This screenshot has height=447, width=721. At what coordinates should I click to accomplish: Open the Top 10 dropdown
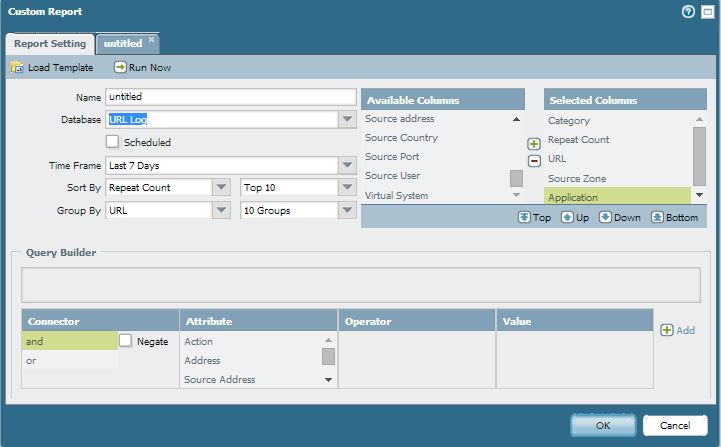(347, 188)
